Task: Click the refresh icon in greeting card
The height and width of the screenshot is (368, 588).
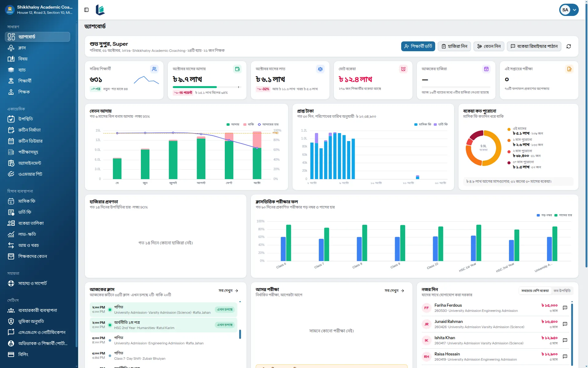Action: click(569, 46)
